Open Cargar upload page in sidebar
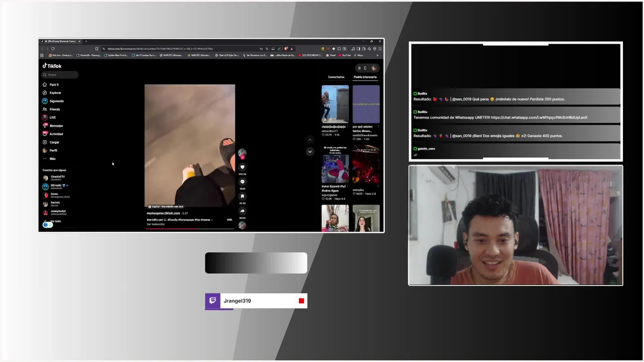This screenshot has height=362, width=644. click(x=51, y=142)
